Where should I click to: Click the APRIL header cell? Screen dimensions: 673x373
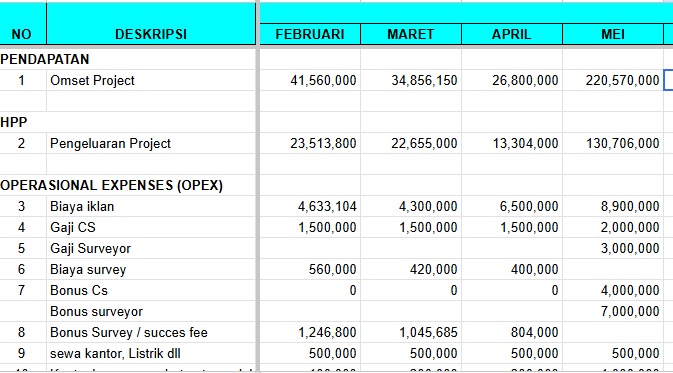(x=512, y=34)
